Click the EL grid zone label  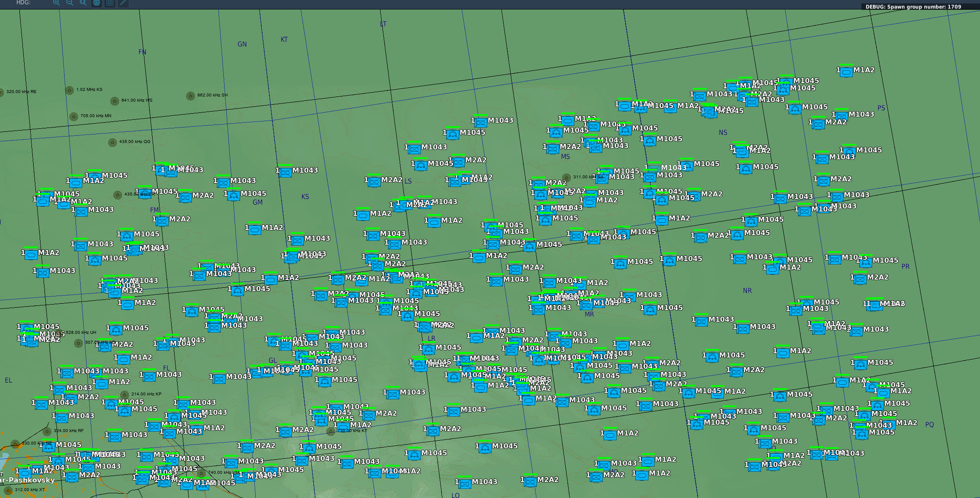[9, 380]
